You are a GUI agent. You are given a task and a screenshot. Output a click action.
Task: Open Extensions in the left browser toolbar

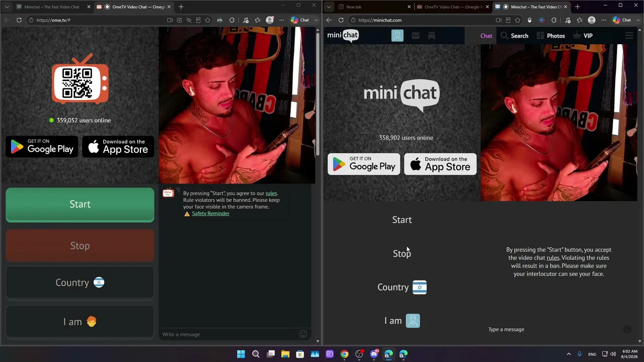[x=232, y=20]
